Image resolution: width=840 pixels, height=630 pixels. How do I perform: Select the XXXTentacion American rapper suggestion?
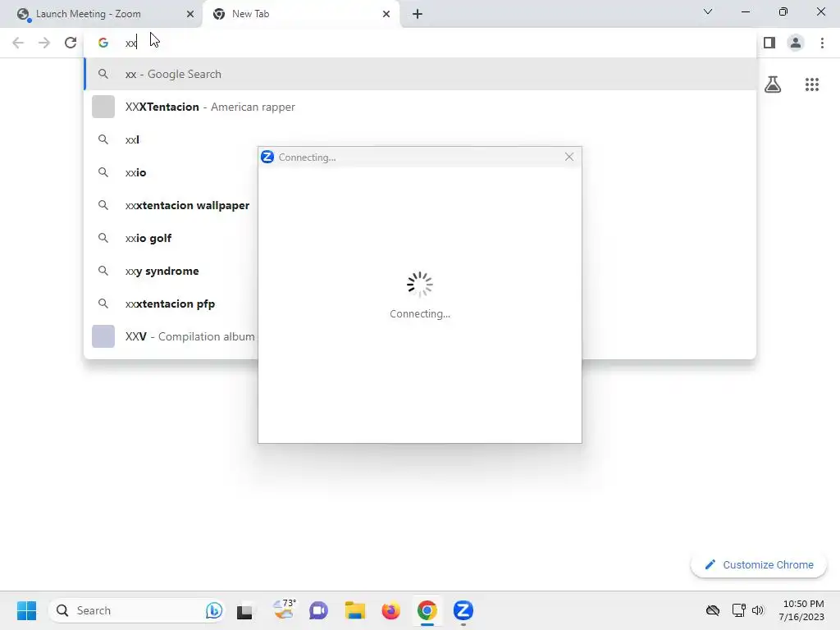coord(421,107)
